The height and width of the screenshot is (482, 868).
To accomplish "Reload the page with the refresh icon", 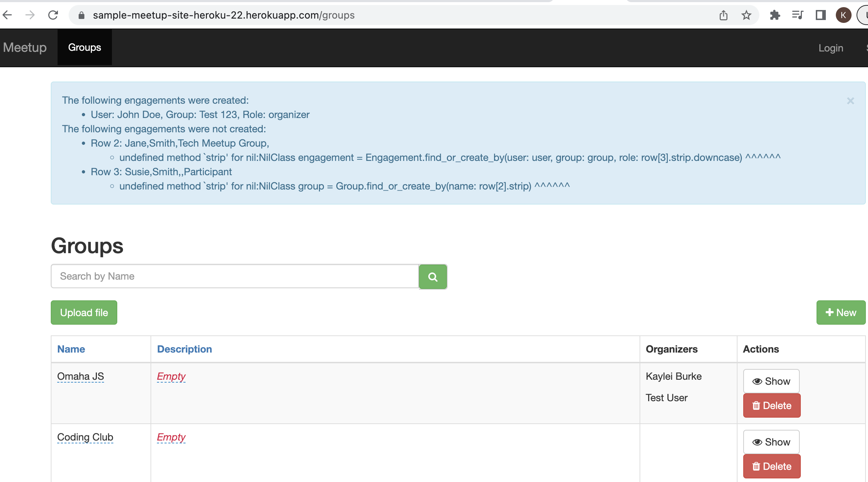I will [53, 15].
